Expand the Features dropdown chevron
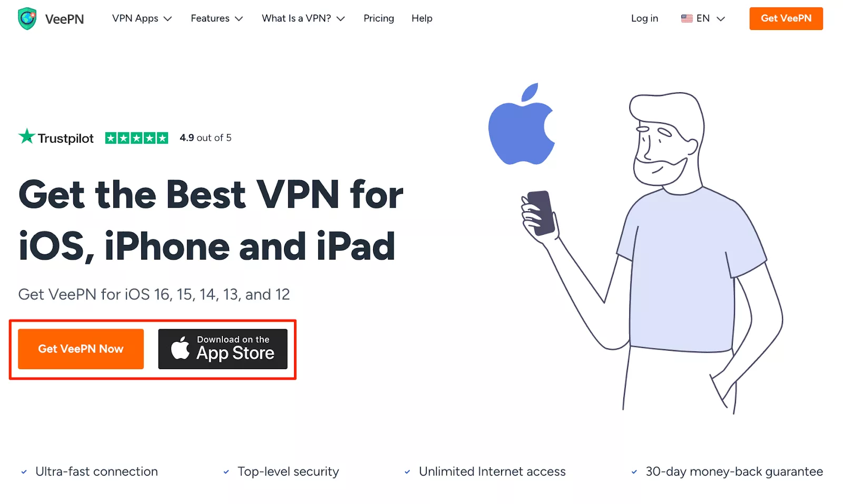843x504 pixels. [239, 19]
